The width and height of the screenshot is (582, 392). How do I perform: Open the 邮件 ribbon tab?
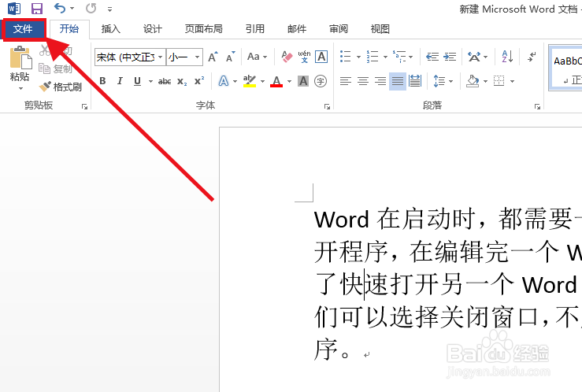coord(297,29)
